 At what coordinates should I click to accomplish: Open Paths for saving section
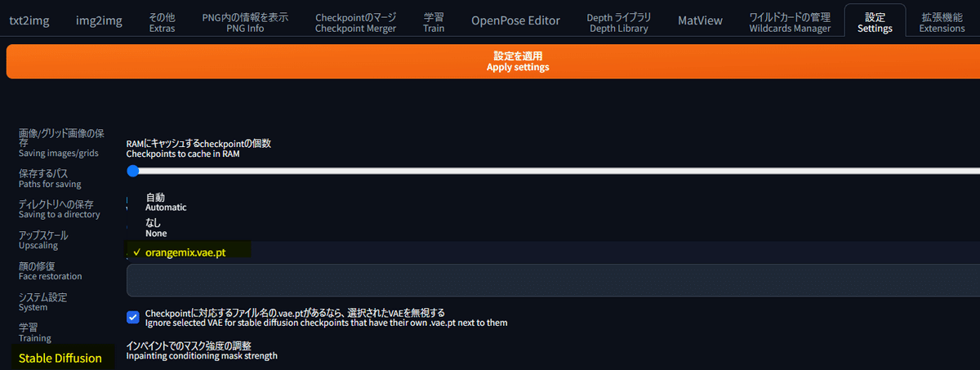(50, 178)
